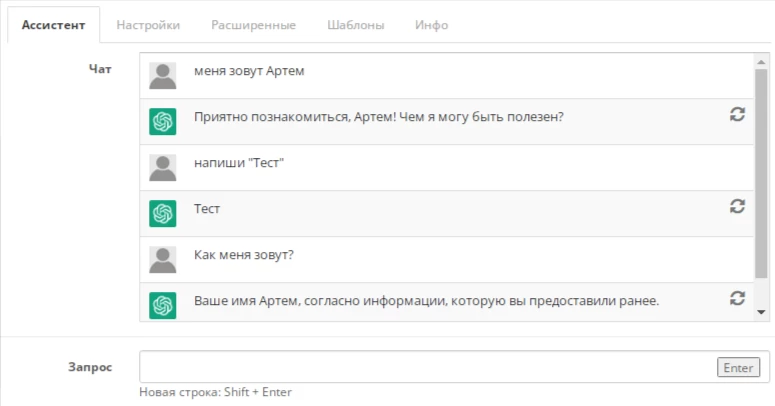Submit the request with Enter button

click(738, 367)
